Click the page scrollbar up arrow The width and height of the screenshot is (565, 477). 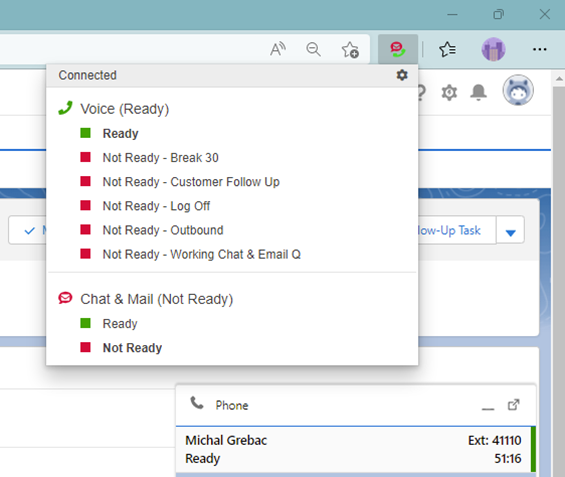(559, 79)
